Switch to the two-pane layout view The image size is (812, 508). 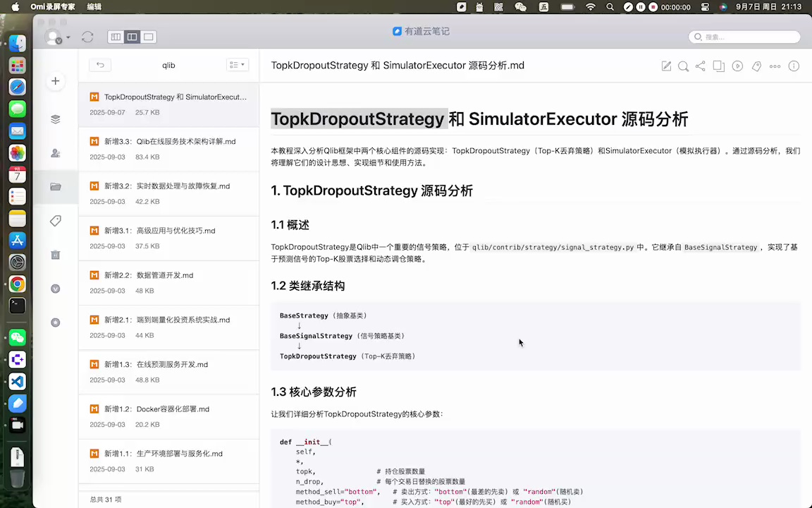point(132,37)
